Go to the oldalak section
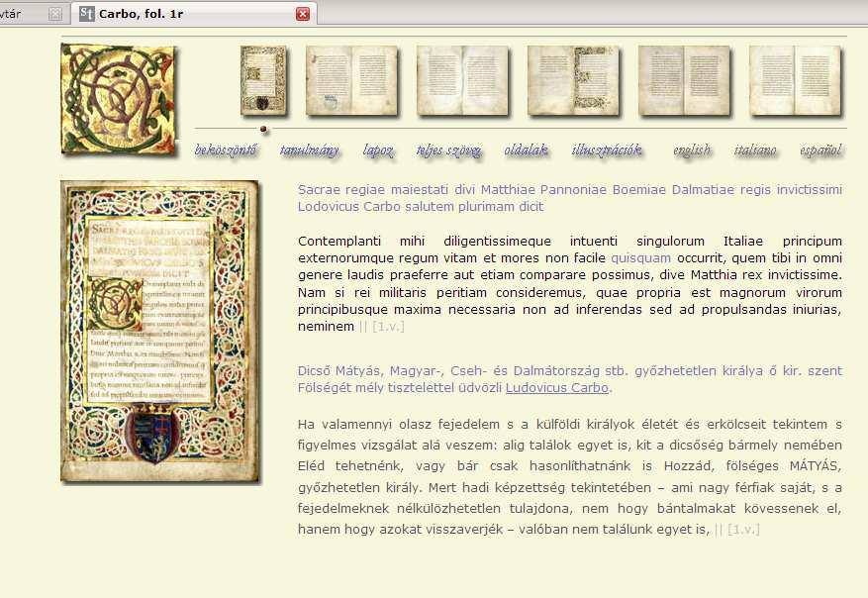Image resolution: width=868 pixels, height=598 pixels. click(526, 150)
